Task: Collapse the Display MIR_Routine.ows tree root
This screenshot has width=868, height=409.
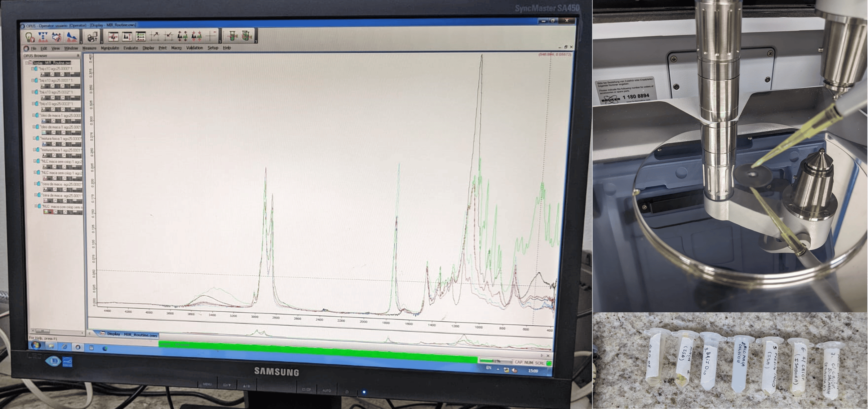Action: coord(27,63)
